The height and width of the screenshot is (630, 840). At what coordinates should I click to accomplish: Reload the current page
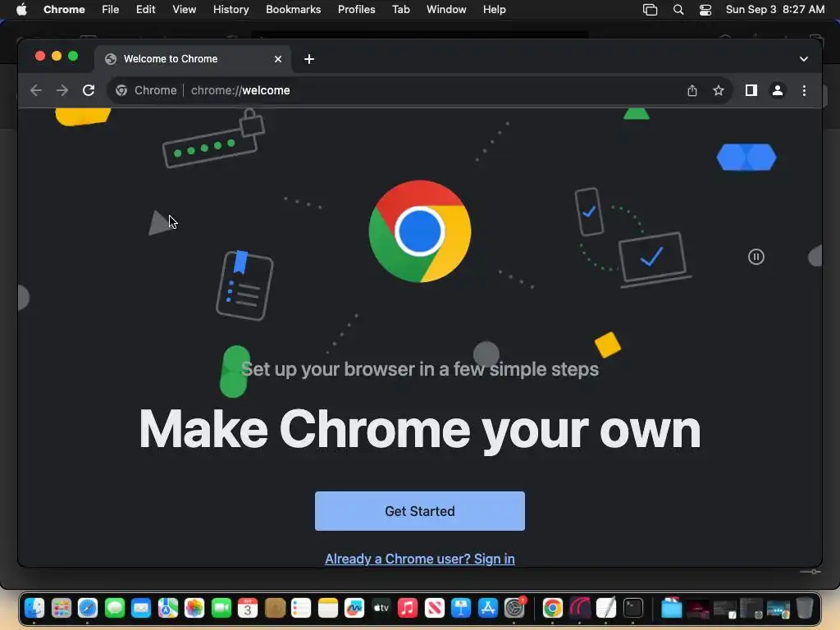coord(89,90)
